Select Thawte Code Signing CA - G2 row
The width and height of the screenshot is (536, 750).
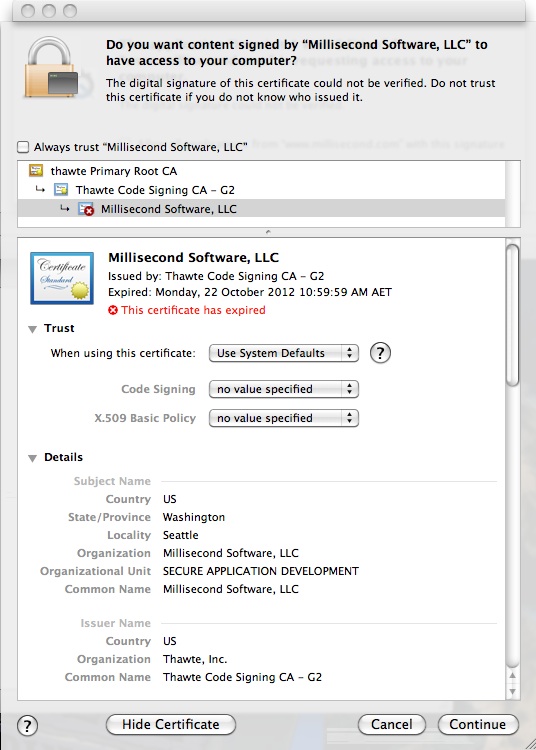click(261, 190)
